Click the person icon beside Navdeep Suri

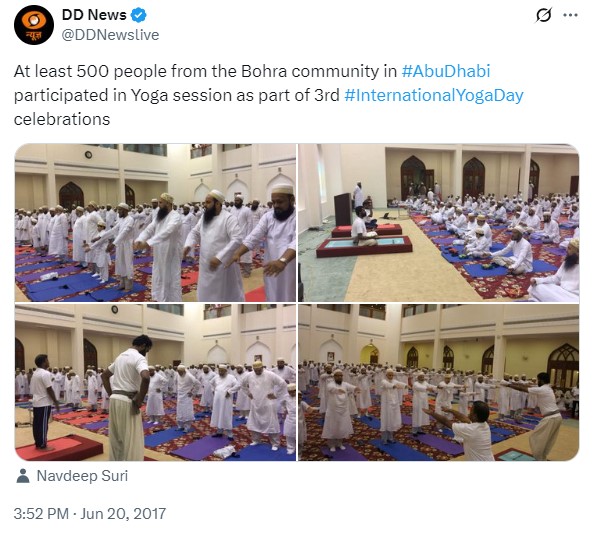tap(23, 476)
